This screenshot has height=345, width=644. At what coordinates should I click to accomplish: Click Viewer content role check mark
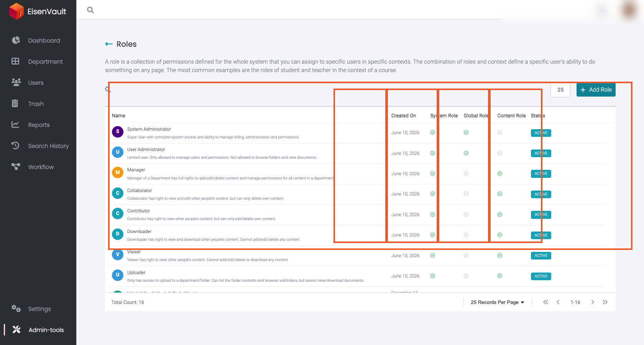(500, 256)
